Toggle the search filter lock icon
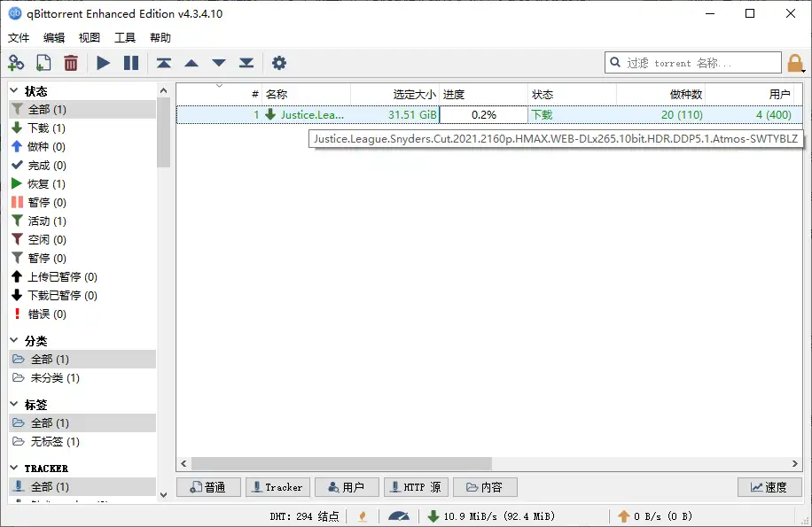The width and height of the screenshot is (812, 527). coord(795,63)
